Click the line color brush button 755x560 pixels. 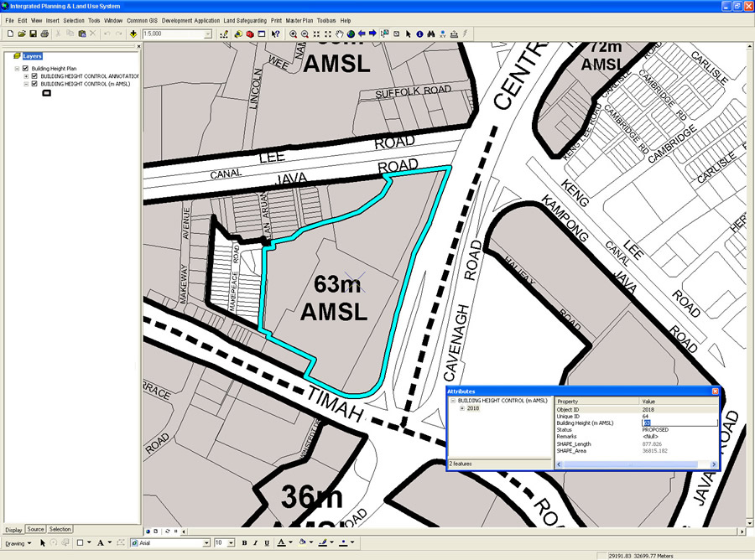pos(323,542)
